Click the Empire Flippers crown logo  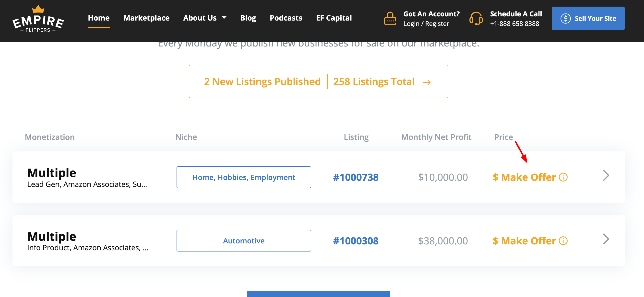tap(38, 19)
